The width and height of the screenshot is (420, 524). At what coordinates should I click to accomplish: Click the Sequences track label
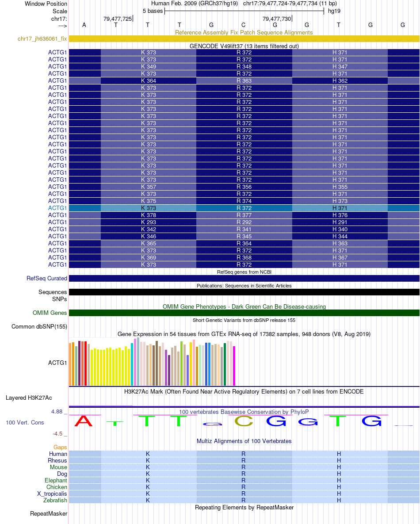[x=53, y=292]
